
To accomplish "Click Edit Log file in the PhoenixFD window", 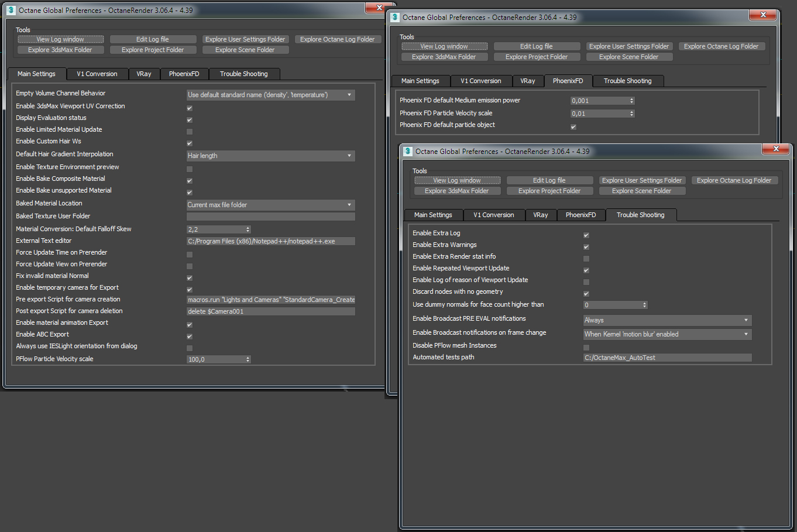I will [537, 46].
